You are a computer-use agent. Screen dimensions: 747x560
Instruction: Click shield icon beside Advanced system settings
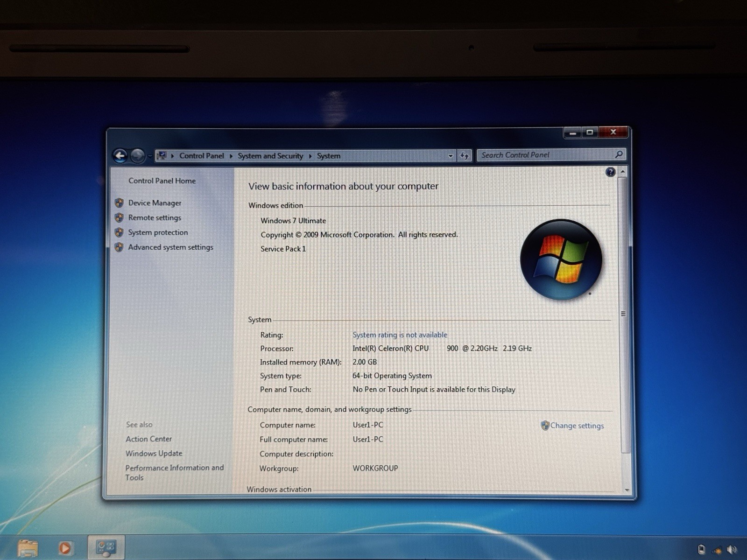(119, 247)
